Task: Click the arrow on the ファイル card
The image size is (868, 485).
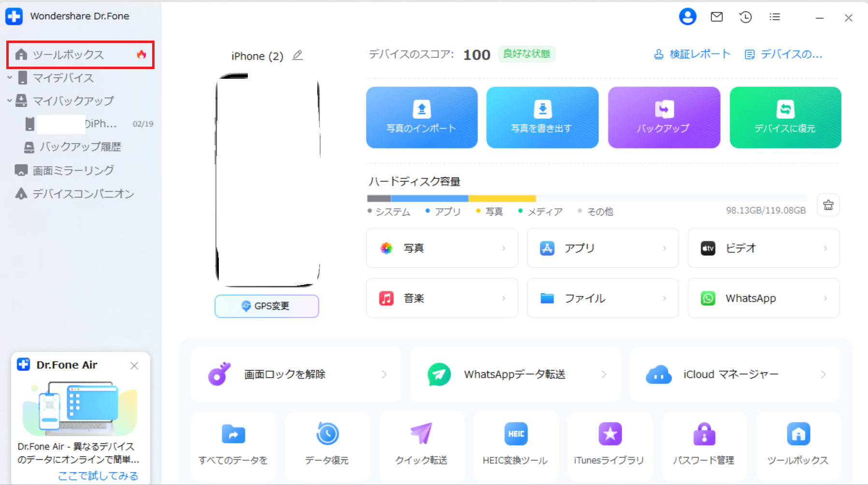Action: [665, 299]
